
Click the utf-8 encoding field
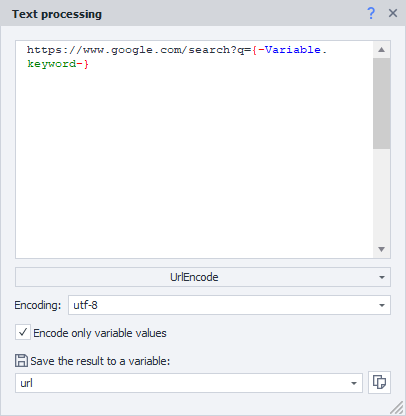tap(229, 305)
